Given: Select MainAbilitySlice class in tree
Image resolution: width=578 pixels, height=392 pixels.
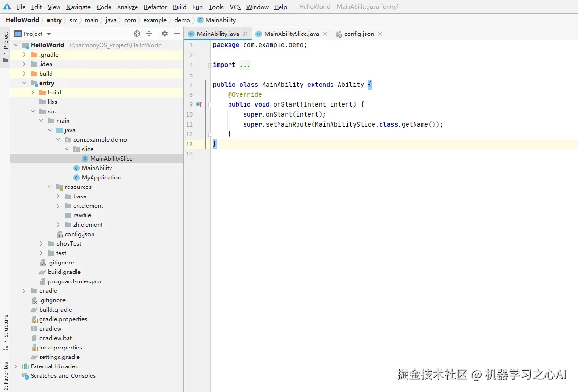Looking at the screenshot, I should [x=111, y=159].
